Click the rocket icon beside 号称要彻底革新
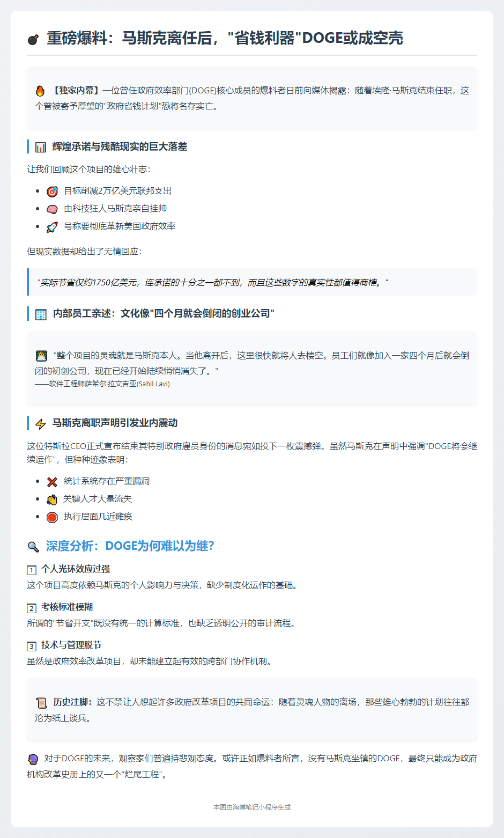The height and width of the screenshot is (838, 504). point(52,227)
